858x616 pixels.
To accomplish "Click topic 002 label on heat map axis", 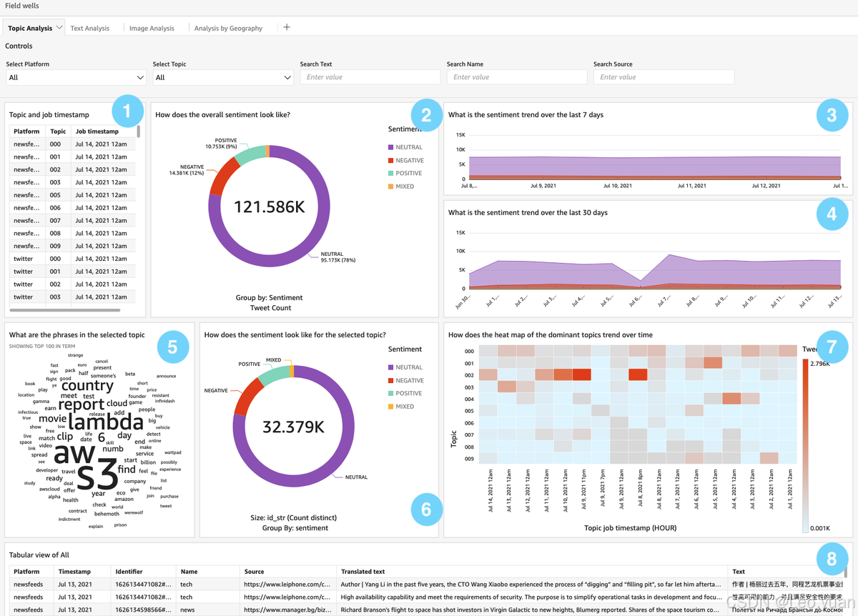I will (x=469, y=375).
